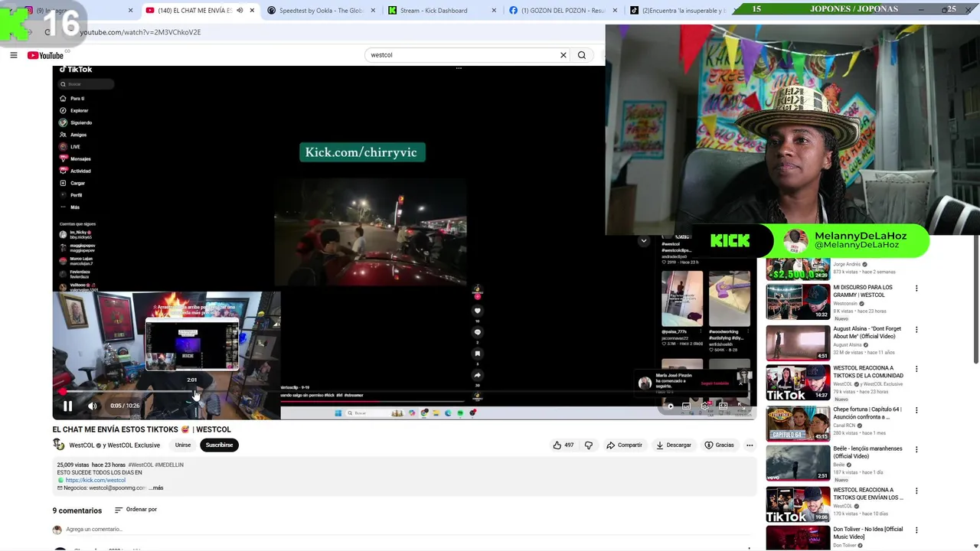Image resolution: width=980 pixels, height=551 pixels.
Task: Click the '0:05 / 10:26' time display
Action: [x=125, y=406]
